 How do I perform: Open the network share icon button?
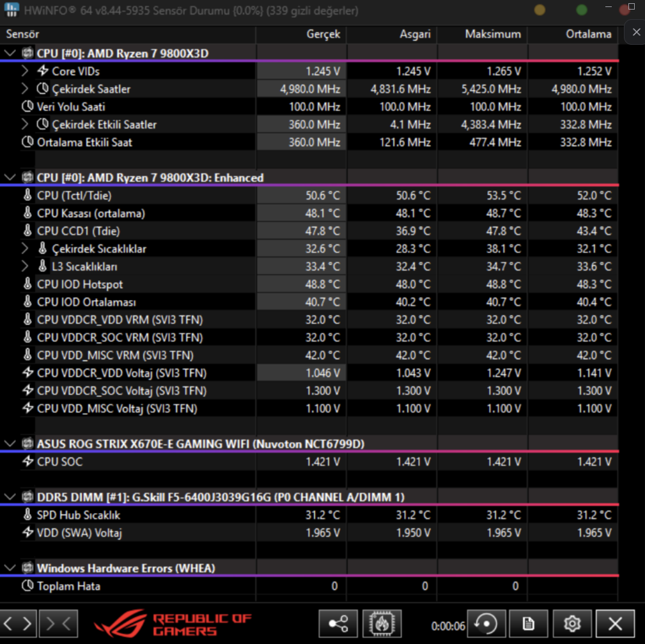(338, 624)
